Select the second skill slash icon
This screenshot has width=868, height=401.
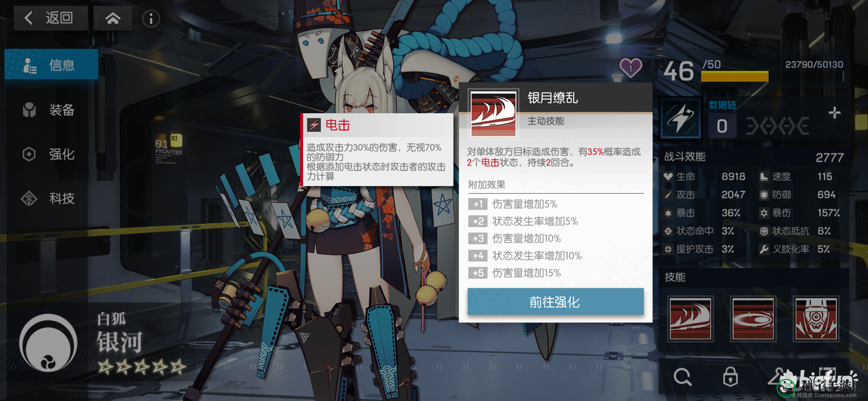[x=753, y=319]
